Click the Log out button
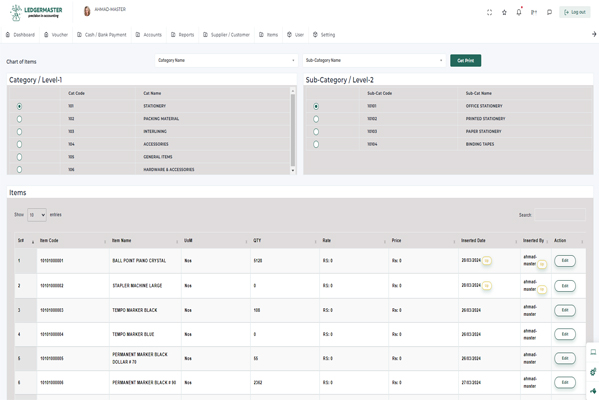This screenshot has width=599, height=400. 575,12
